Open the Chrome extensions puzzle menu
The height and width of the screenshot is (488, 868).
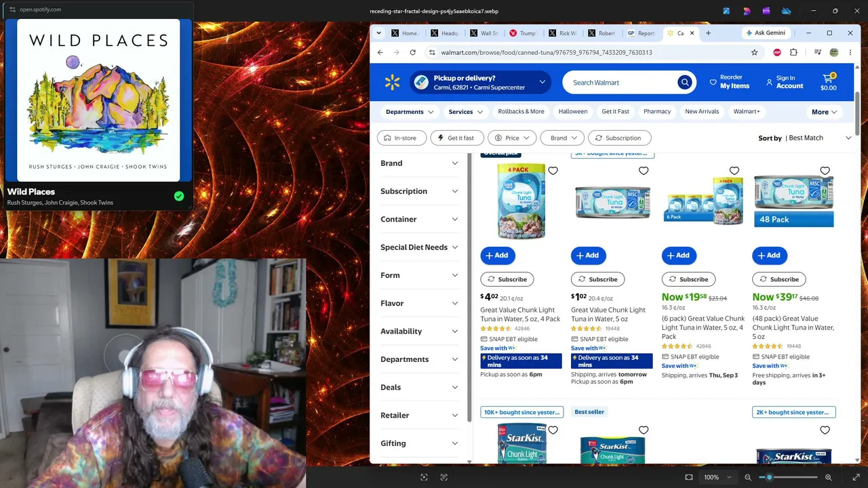793,52
